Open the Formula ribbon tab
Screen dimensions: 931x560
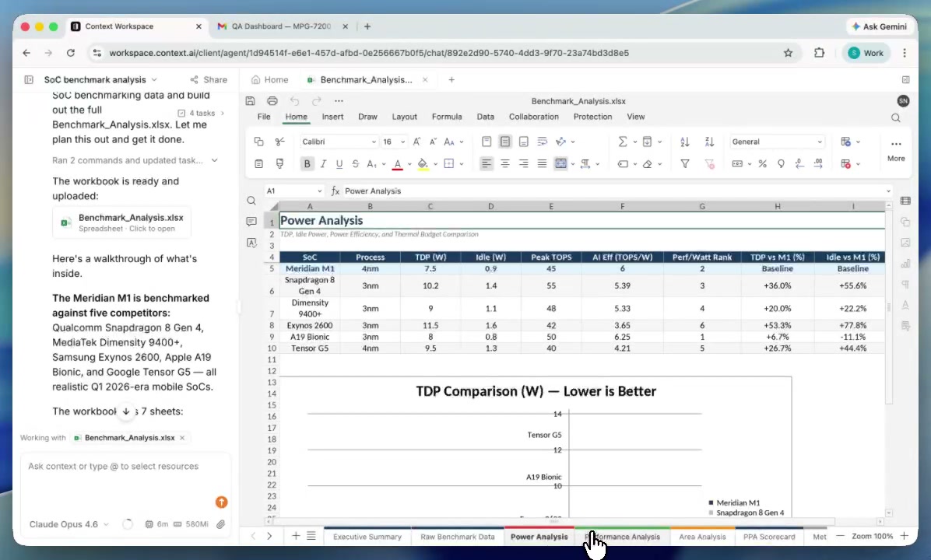click(x=447, y=117)
